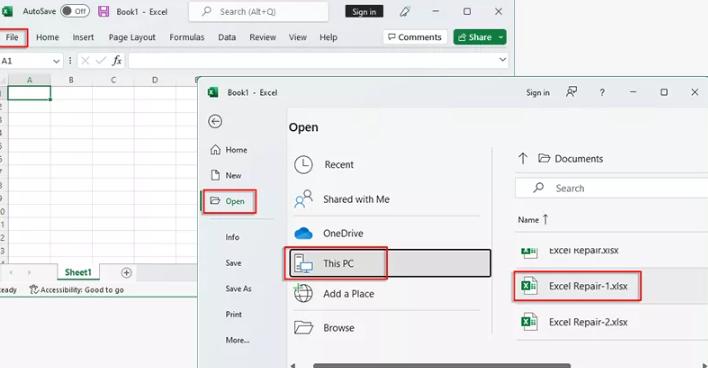Switch to the View tab
The height and width of the screenshot is (368, 708).
click(x=298, y=37)
